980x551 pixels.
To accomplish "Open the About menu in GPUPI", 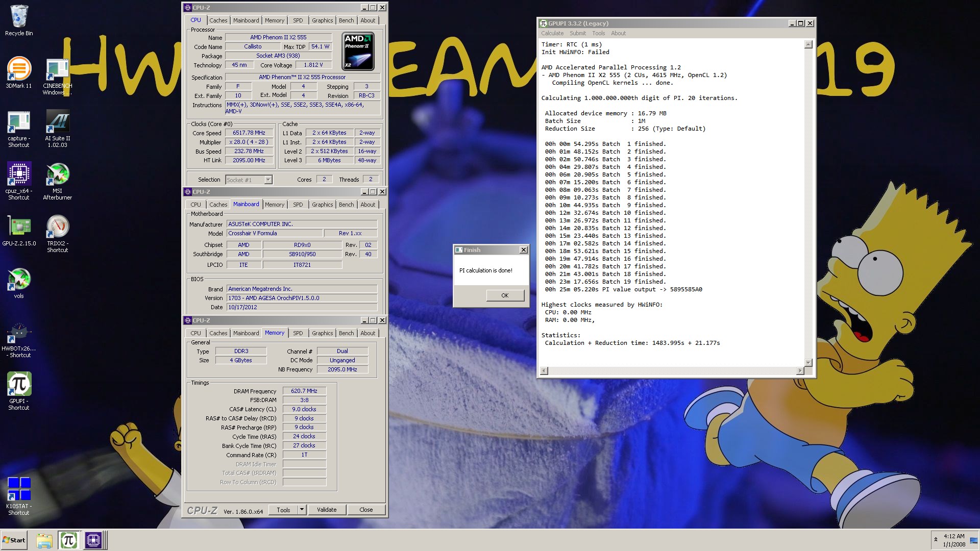I will pos(618,33).
